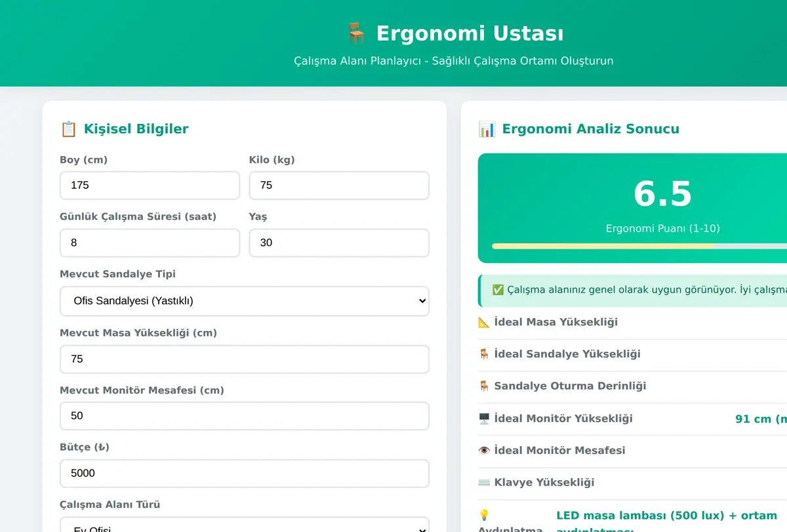Click the LED masa lambası recommendation text
Image resolution: width=787 pixels, height=532 pixels.
coord(667,523)
